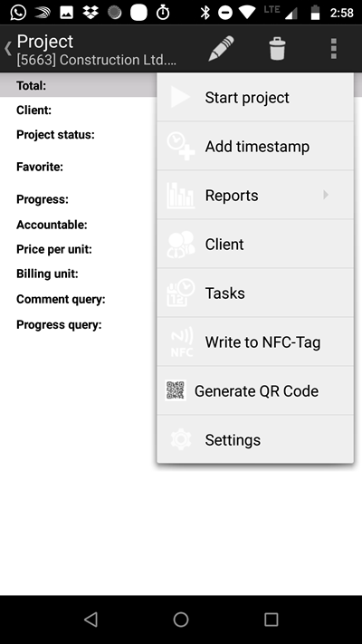Choose Add timestamp menu item
Screen dimensions: 362x644
(255, 146)
